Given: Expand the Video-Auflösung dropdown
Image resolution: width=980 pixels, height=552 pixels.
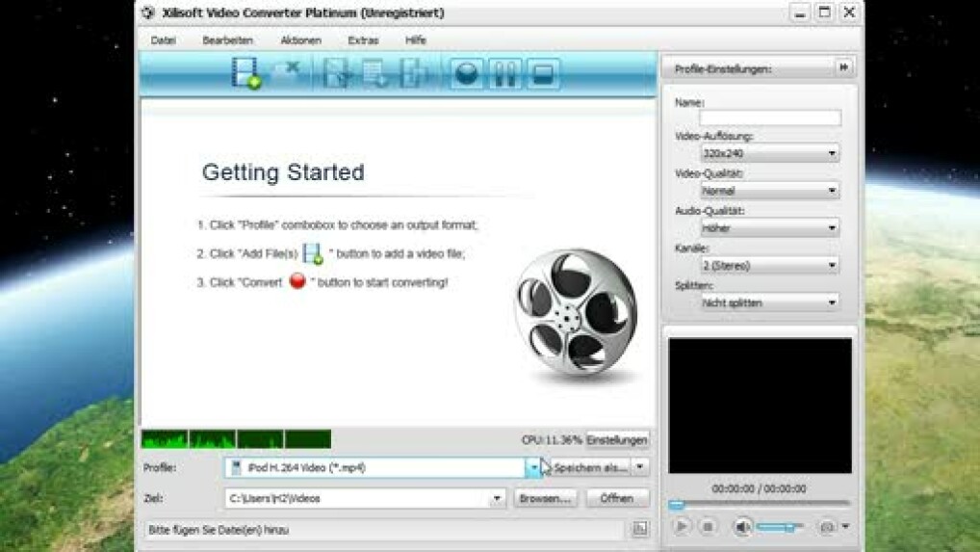Looking at the screenshot, I should pos(769,153).
